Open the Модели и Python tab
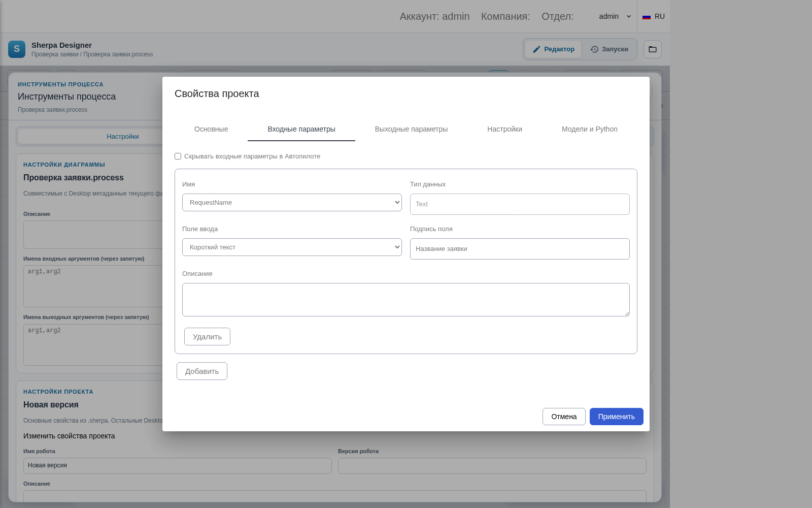Viewport: 812px width, 508px height. pyautogui.click(x=590, y=129)
